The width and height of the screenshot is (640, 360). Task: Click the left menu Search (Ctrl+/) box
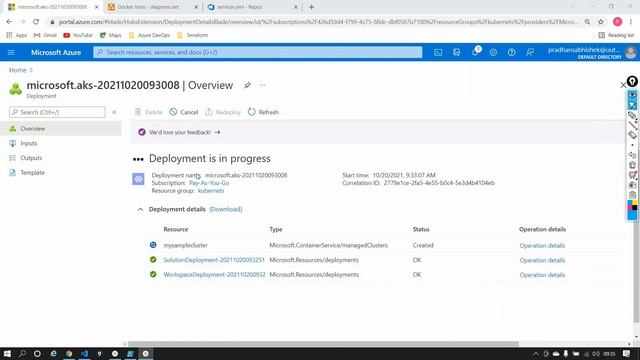point(57,112)
